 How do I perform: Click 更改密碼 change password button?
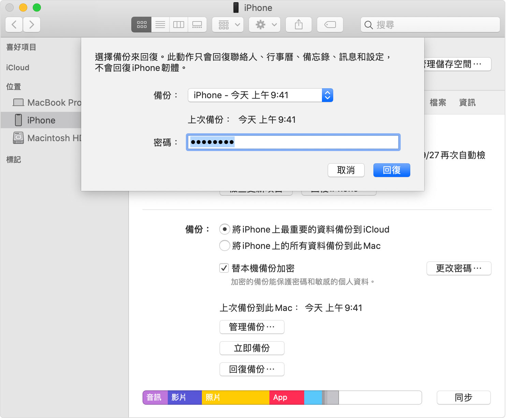pyautogui.click(x=459, y=268)
